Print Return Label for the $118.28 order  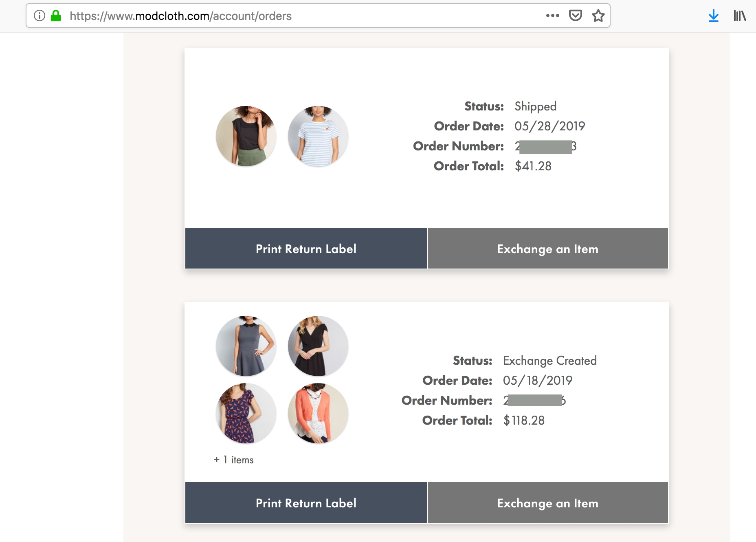pos(306,503)
